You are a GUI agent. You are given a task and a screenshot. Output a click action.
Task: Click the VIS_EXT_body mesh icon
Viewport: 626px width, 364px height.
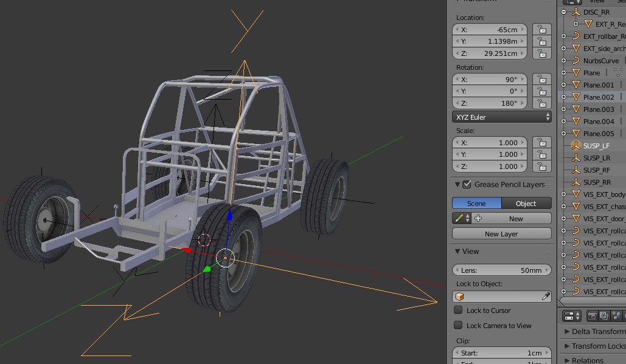[576, 194]
